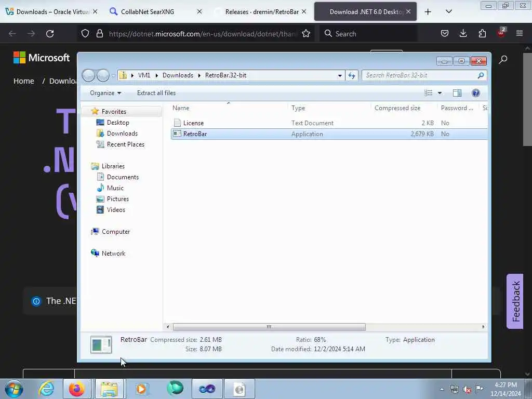Switch to Releases dremin/RetroBar tab

[262, 11]
